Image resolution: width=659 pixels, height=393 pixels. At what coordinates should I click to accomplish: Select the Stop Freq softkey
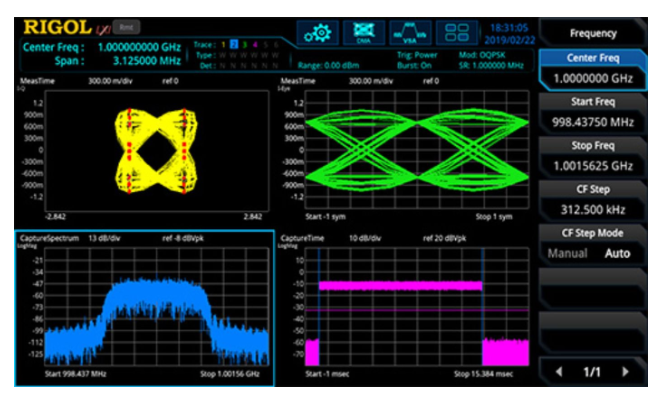tap(593, 156)
